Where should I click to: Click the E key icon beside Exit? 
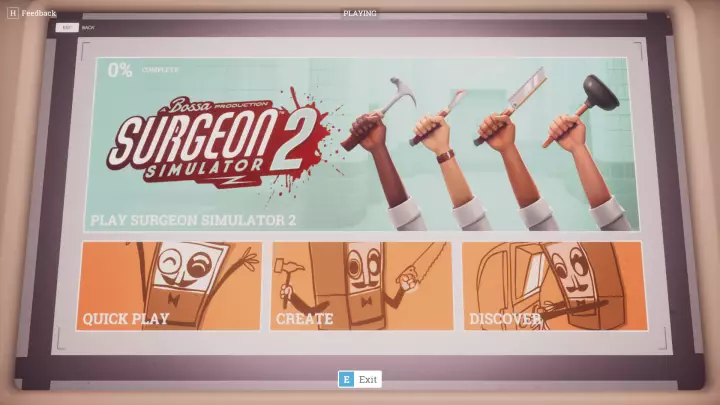(346, 379)
